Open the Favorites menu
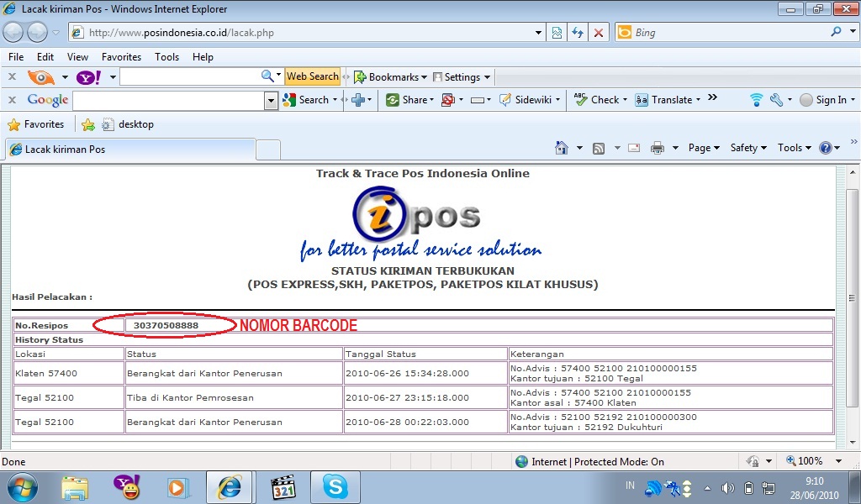The height and width of the screenshot is (504, 861). [x=121, y=57]
